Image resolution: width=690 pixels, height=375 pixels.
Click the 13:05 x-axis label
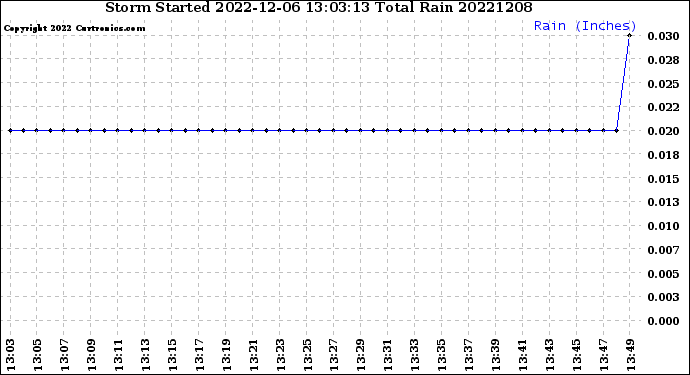(37, 355)
